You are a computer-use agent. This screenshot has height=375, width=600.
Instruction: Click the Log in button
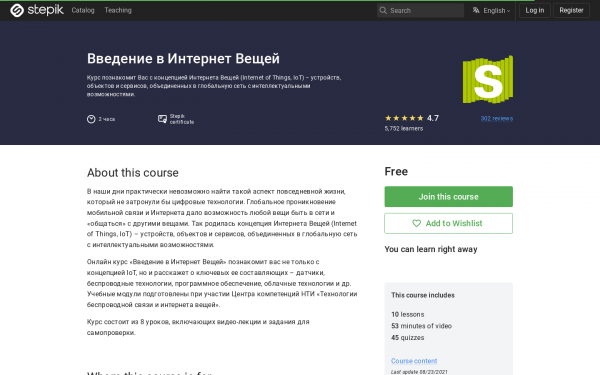(x=535, y=10)
